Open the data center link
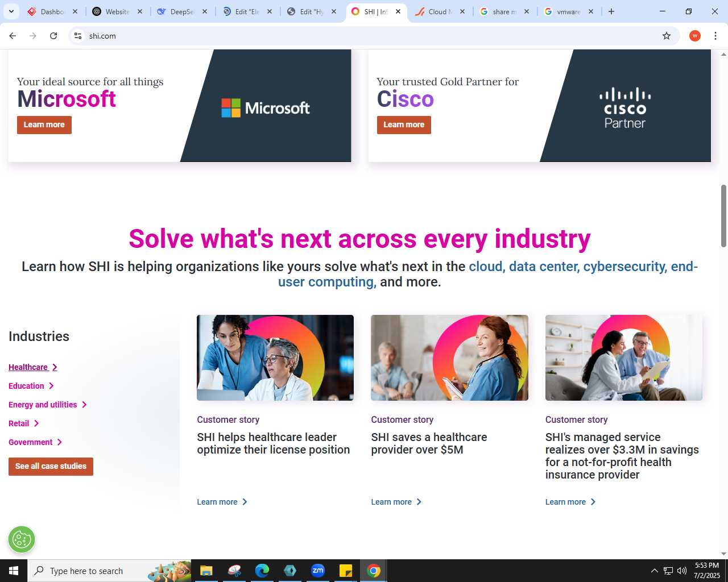The image size is (728, 582). [x=544, y=267]
